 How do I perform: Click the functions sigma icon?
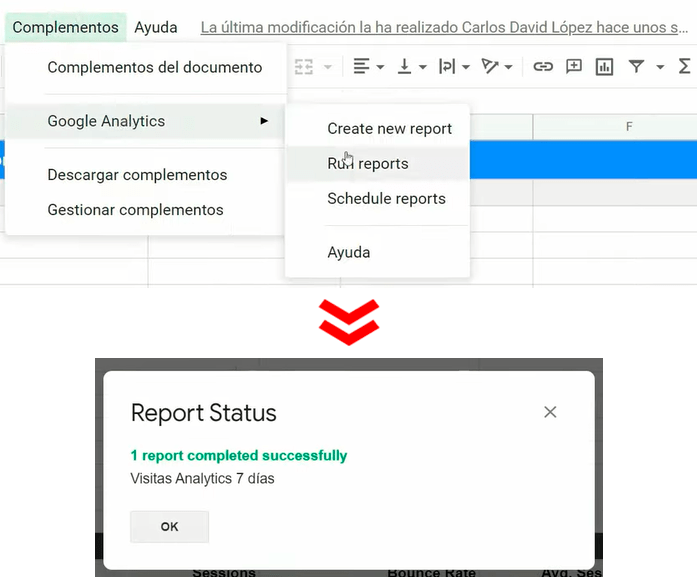click(685, 67)
